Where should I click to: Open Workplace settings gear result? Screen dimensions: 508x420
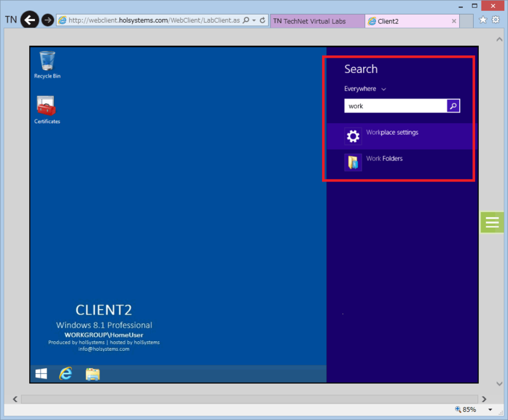353,136
